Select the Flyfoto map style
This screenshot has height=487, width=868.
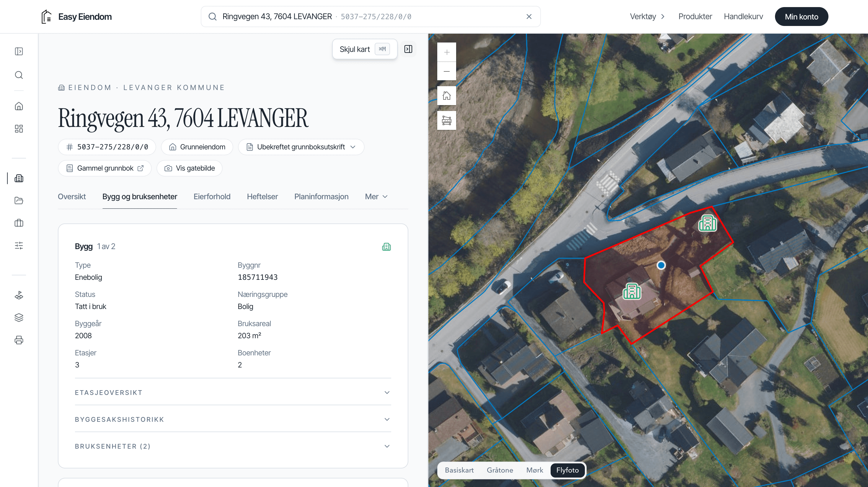click(x=567, y=470)
